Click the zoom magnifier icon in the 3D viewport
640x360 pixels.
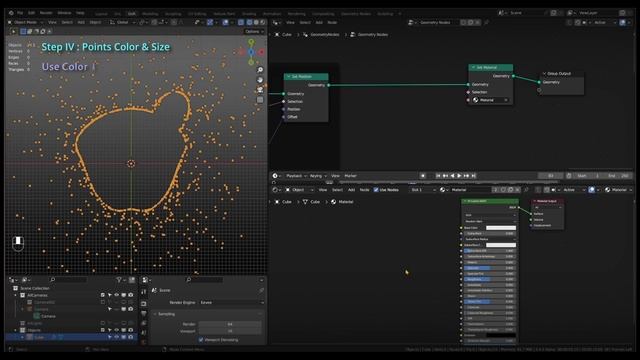(x=260, y=70)
